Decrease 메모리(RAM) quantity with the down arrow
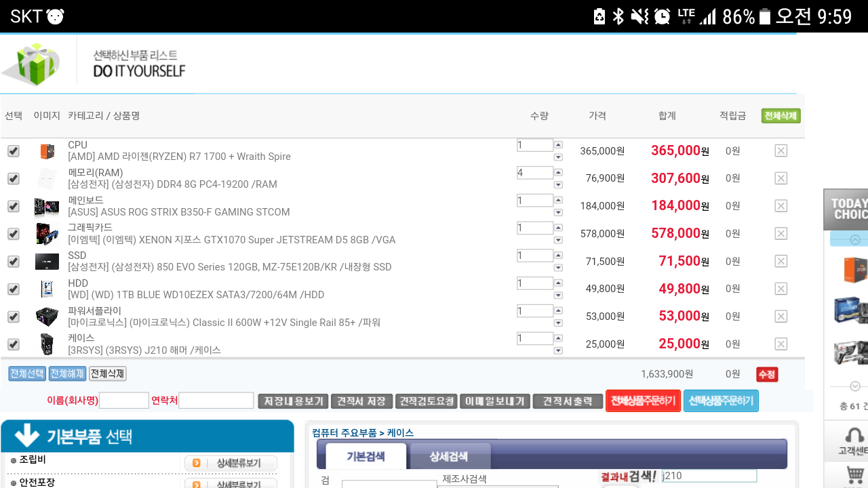This screenshot has height=488, width=868. tap(558, 185)
